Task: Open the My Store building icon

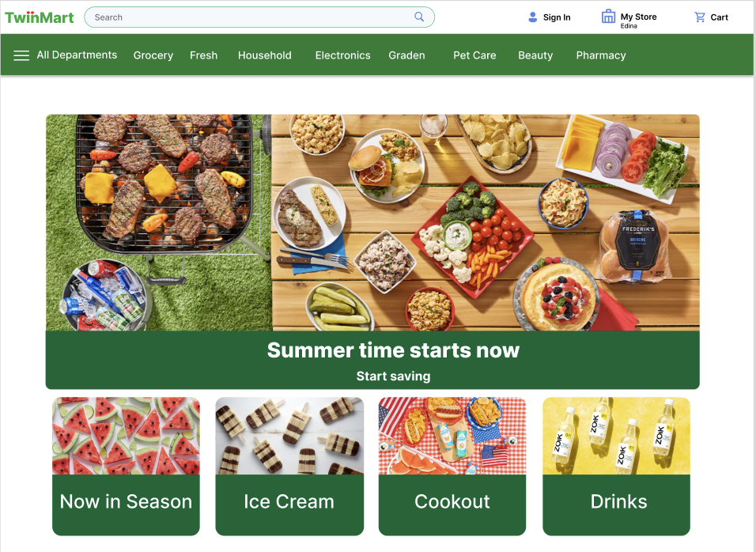Action: click(x=608, y=17)
